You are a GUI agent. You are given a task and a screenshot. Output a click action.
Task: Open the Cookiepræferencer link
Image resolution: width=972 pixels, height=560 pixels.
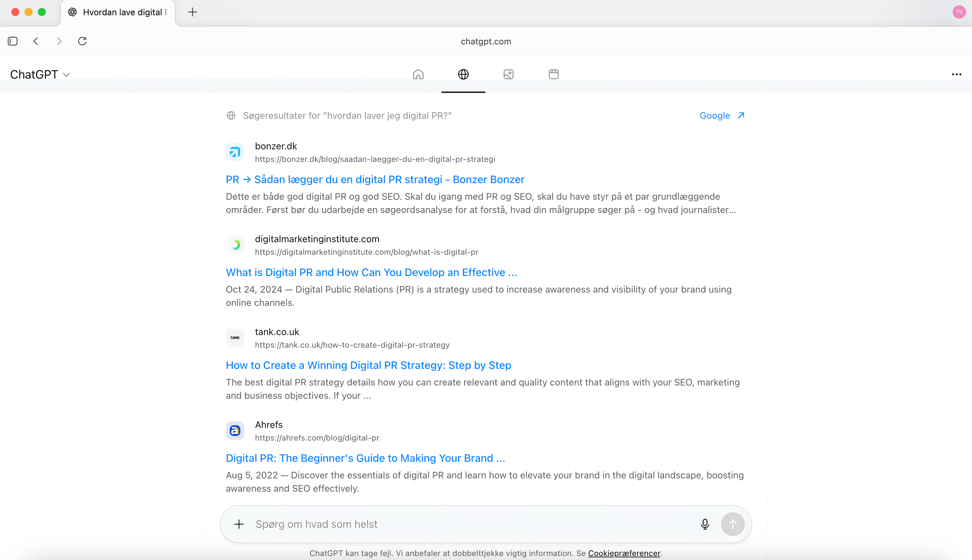[x=624, y=553]
